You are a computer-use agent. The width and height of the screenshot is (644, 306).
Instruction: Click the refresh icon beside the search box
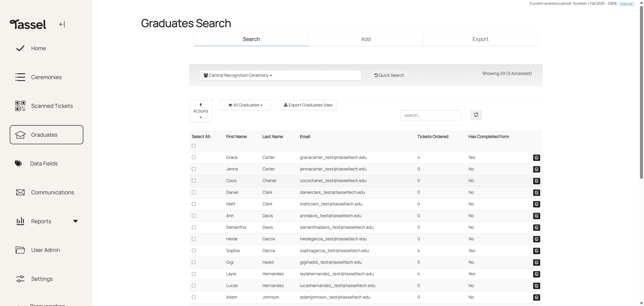point(476,115)
